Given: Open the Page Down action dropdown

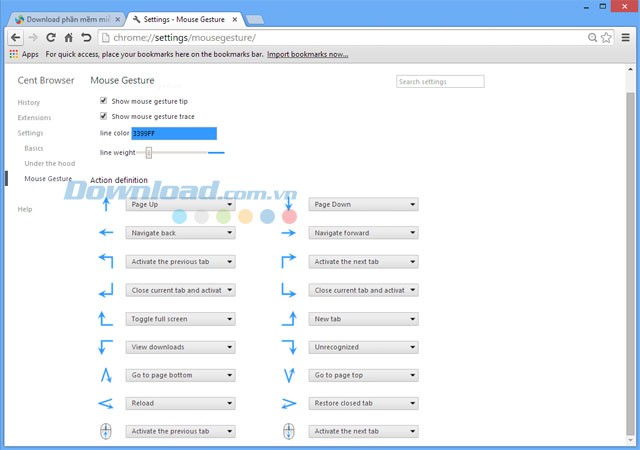Looking at the screenshot, I should tap(363, 204).
